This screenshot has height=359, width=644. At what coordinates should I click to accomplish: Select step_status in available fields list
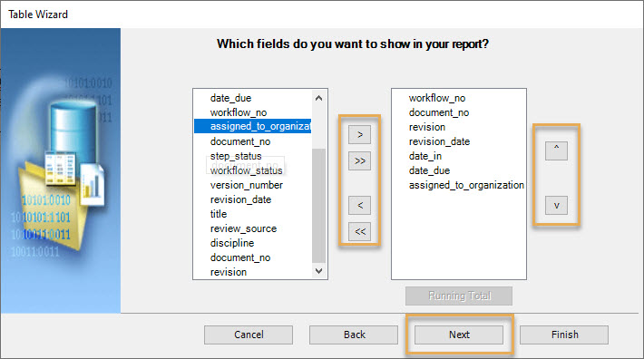[236, 156]
